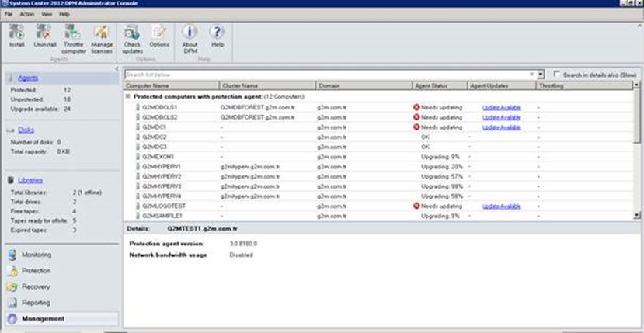Click the Install agent toolbar icon
This screenshot has height=333, width=644.
coord(16,32)
